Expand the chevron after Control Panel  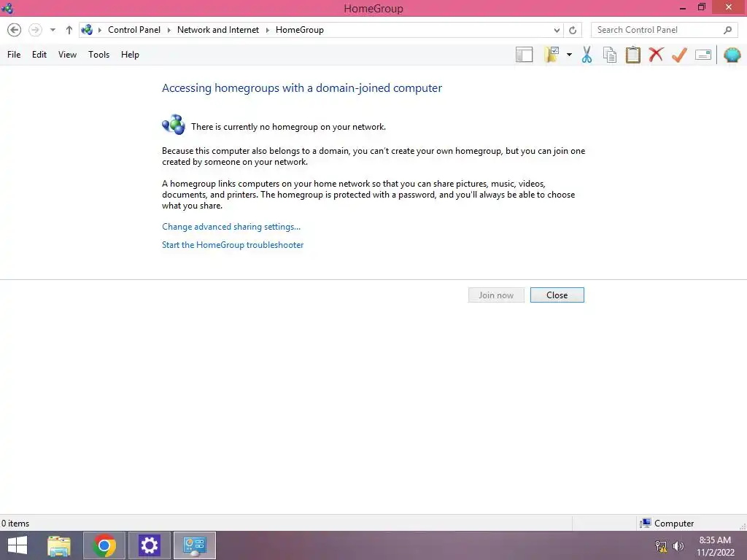169,30
